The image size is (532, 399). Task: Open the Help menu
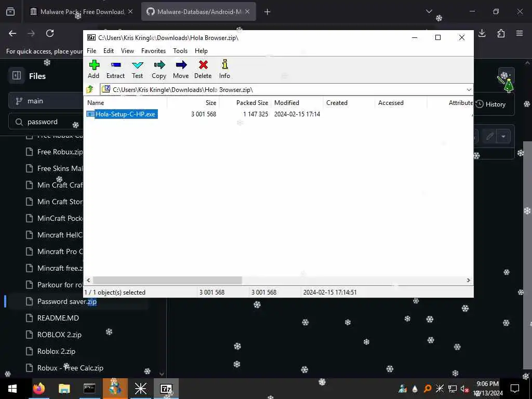click(x=201, y=51)
